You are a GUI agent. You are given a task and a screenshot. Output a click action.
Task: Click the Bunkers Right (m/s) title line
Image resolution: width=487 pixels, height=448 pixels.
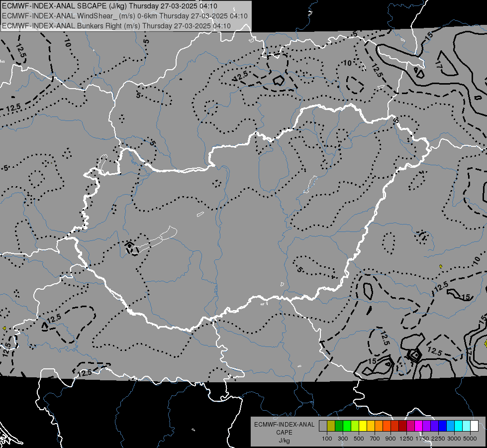pos(116,26)
